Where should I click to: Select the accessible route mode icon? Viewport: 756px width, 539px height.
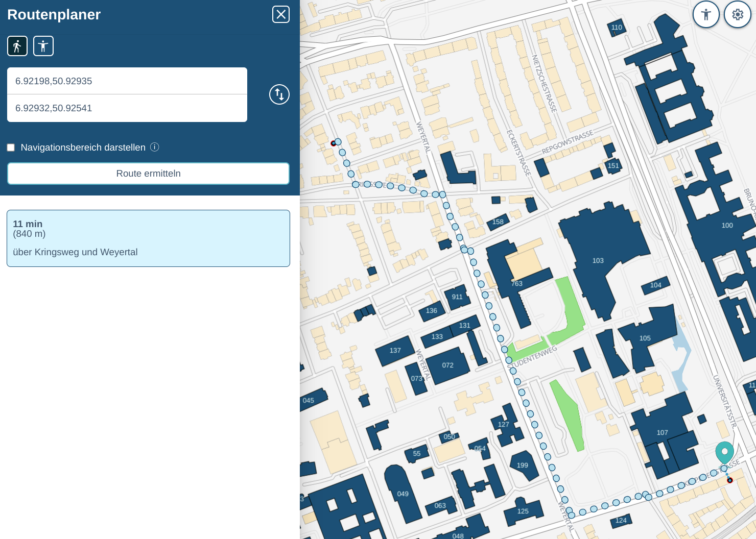[x=43, y=46]
